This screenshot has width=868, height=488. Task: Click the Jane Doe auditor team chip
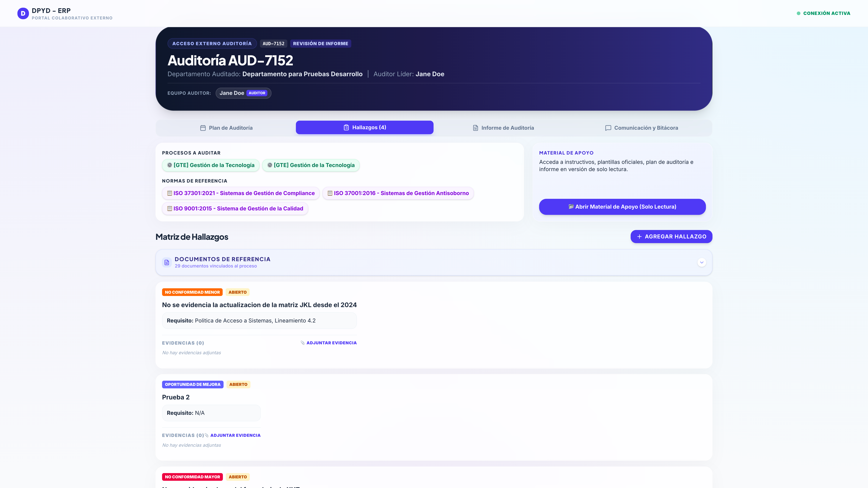coord(243,93)
